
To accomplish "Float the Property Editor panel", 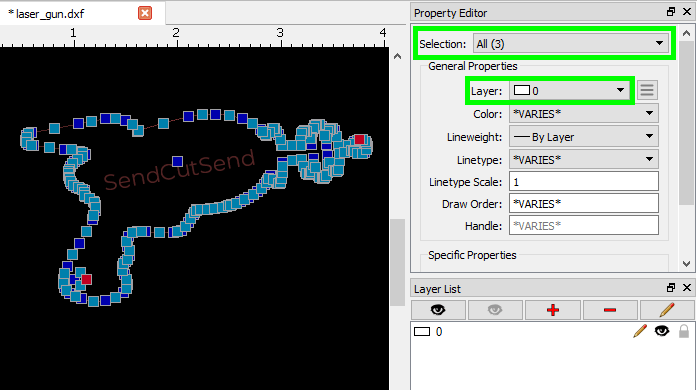I will [671, 12].
